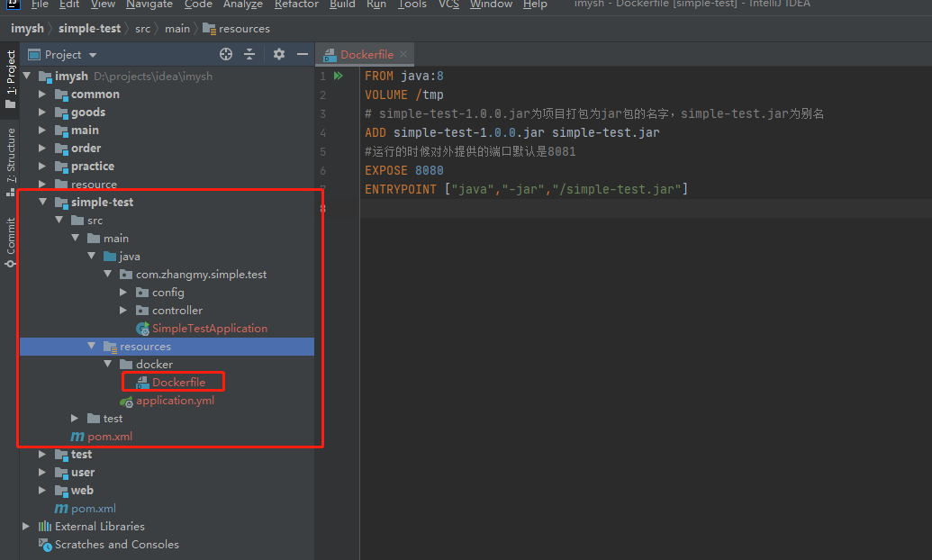This screenshot has height=560, width=932.
Task: Click the EXPOSE 8080 line in the editor
Action: click(x=404, y=171)
